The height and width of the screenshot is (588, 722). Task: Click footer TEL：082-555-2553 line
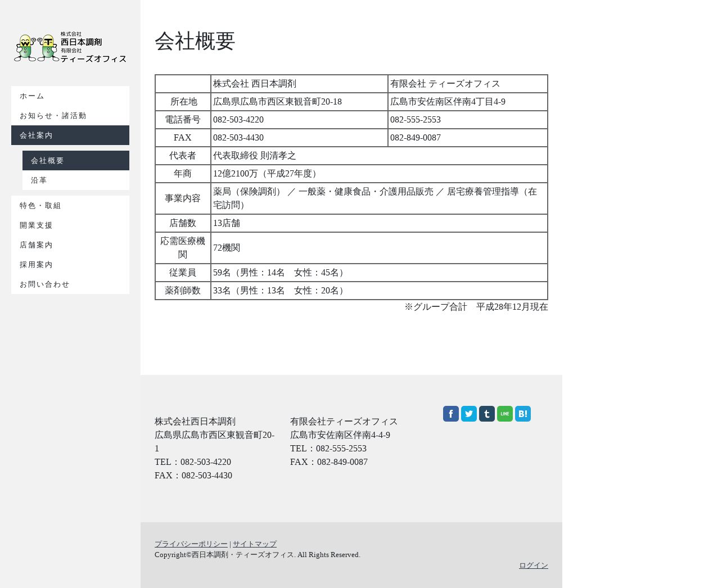pyautogui.click(x=328, y=449)
